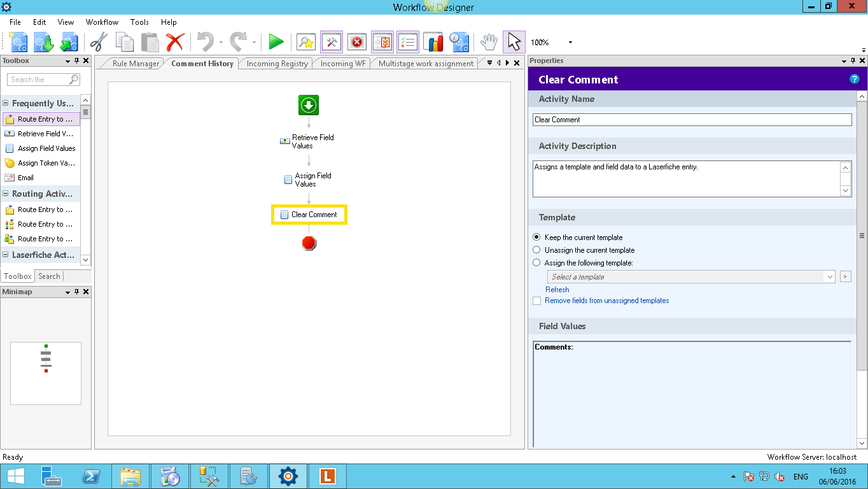Click the Undo arrow icon

(205, 42)
